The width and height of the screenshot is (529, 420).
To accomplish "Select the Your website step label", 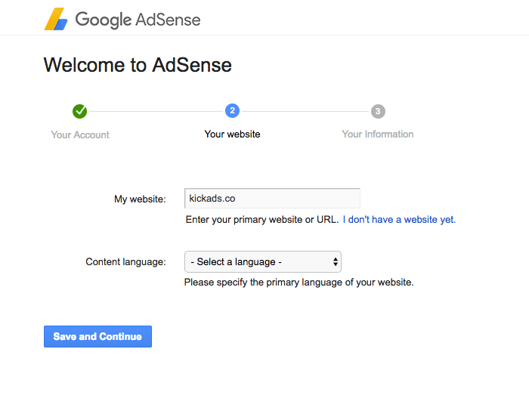I will point(232,134).
